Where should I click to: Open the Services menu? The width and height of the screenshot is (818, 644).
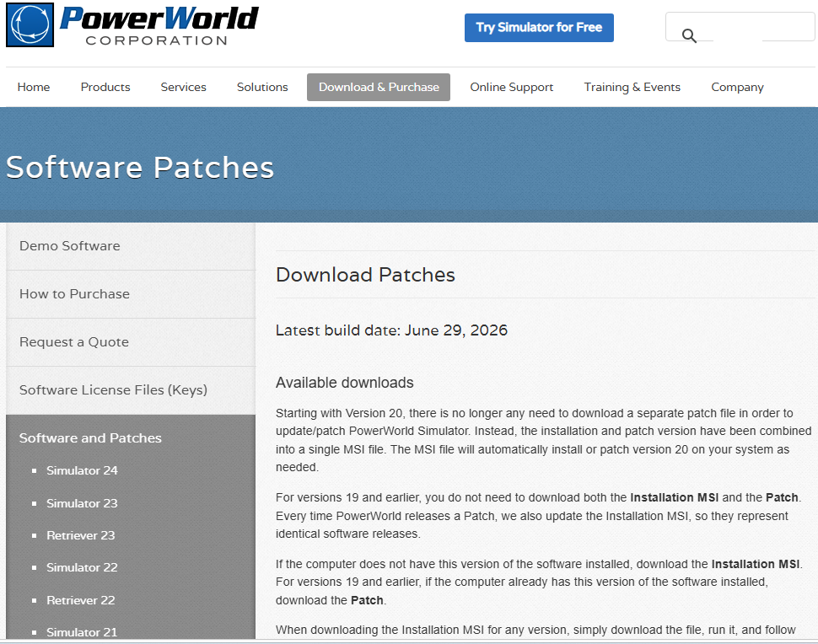(x=183, y=87)
